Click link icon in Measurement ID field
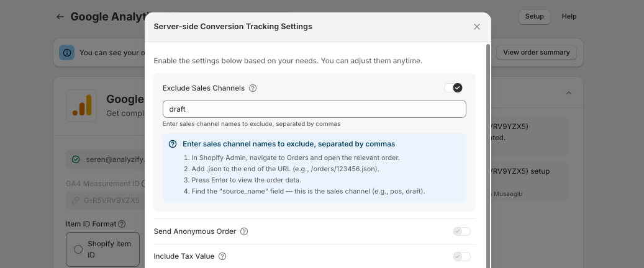 76,200
